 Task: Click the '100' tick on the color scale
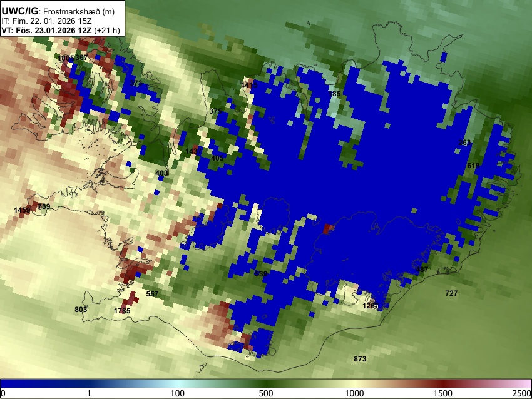click(x=177, y=393)
